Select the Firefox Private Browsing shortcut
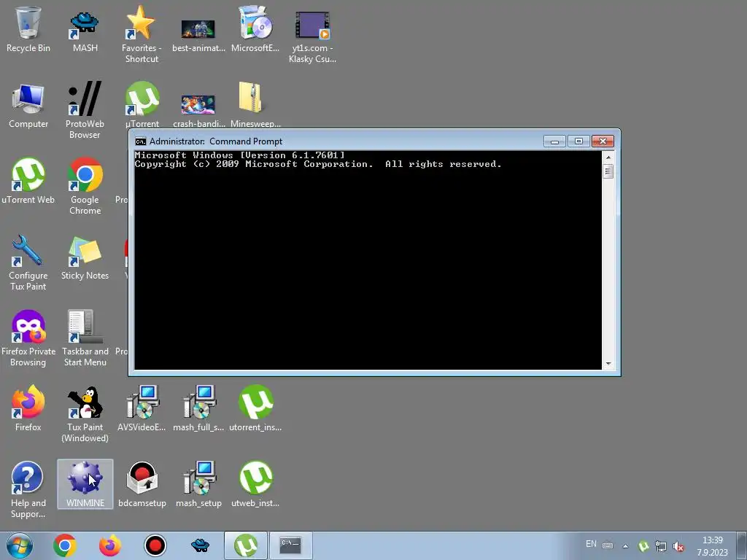 pyautogui.click(x=28, y=338)
